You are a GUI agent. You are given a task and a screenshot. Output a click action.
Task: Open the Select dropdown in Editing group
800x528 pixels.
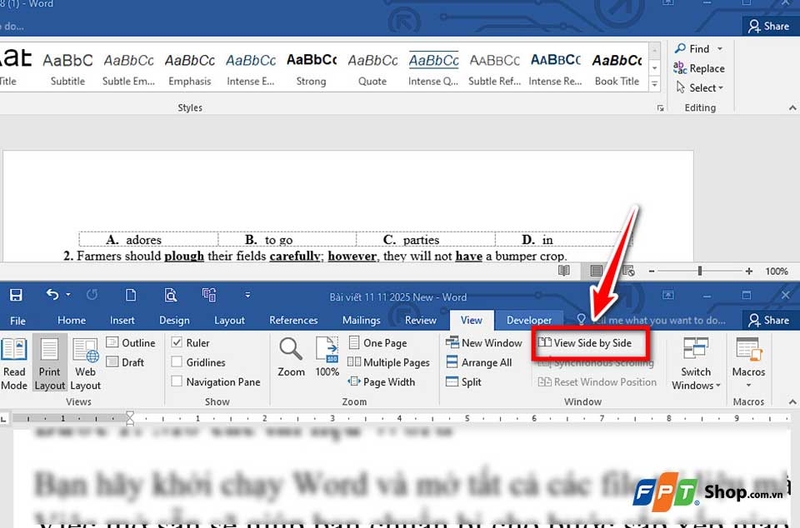pos(699,87)
